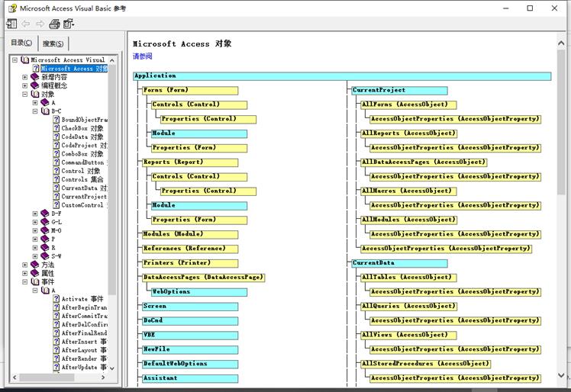Click the Screen object box
The image size is (571, 392).
[190, 307]
